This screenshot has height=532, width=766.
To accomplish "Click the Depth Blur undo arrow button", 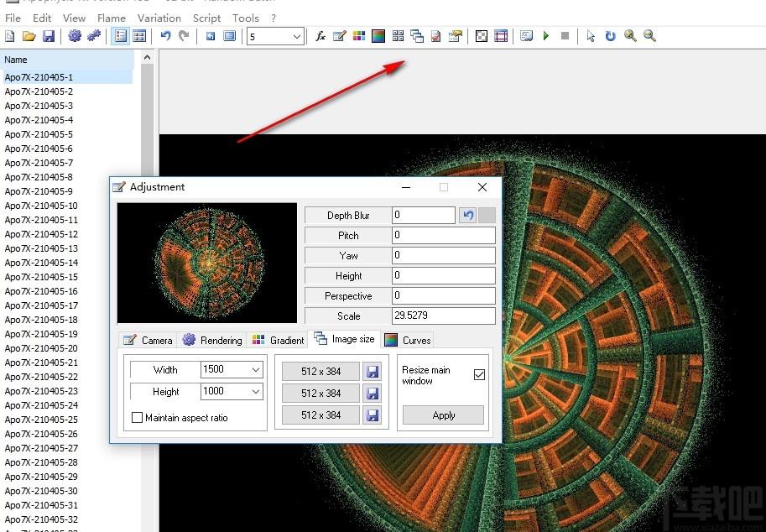I will point(467,216).
